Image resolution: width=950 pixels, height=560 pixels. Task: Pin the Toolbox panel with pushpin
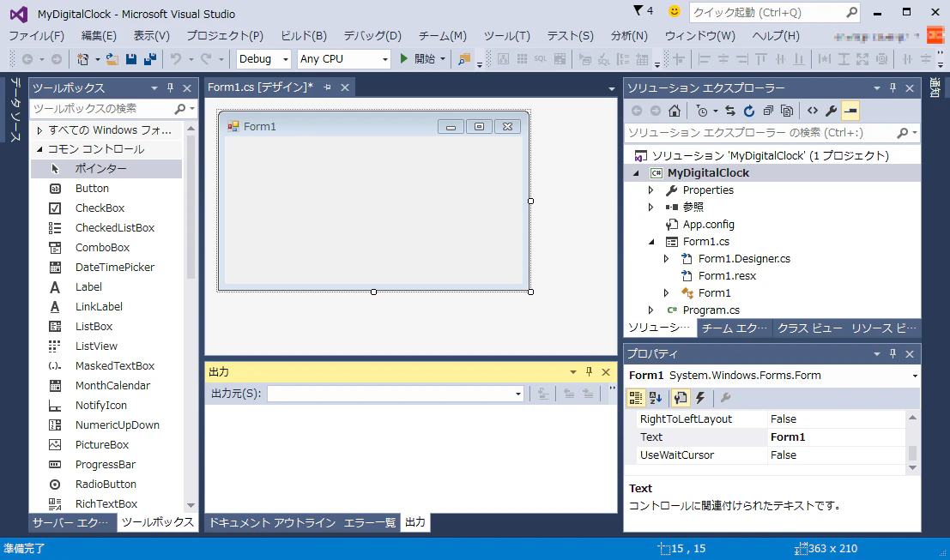[x=170, y=88]
